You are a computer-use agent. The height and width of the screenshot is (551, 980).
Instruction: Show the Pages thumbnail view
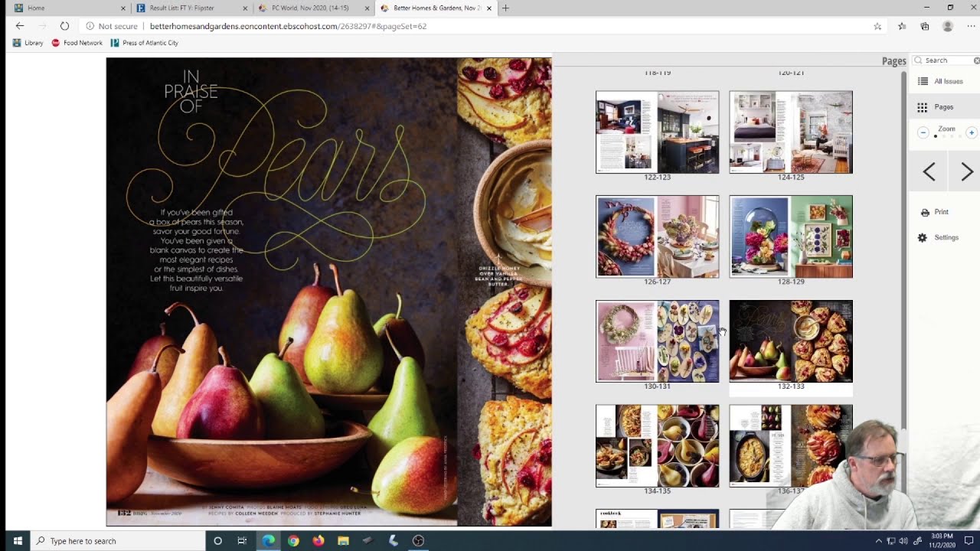[x=936, y=107]
